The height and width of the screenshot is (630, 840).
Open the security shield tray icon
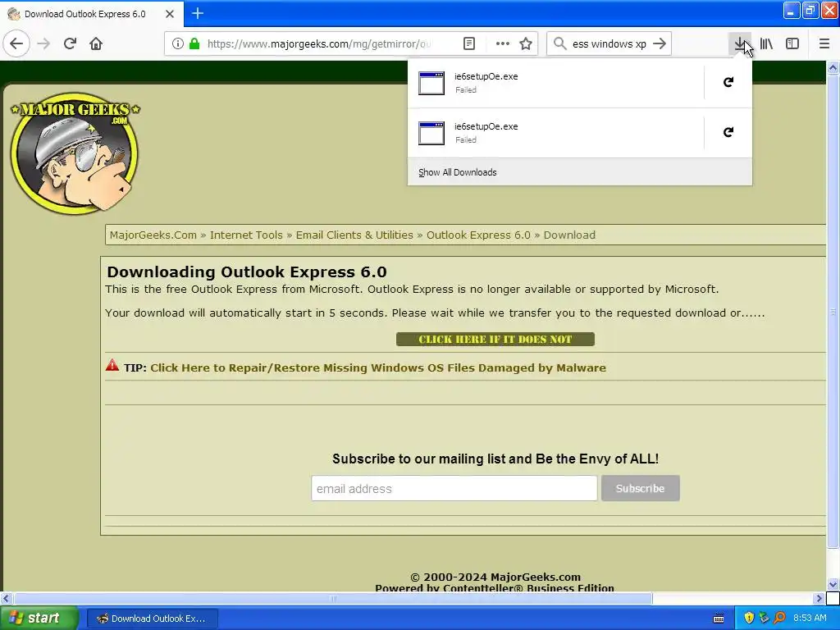pos(749,619)
